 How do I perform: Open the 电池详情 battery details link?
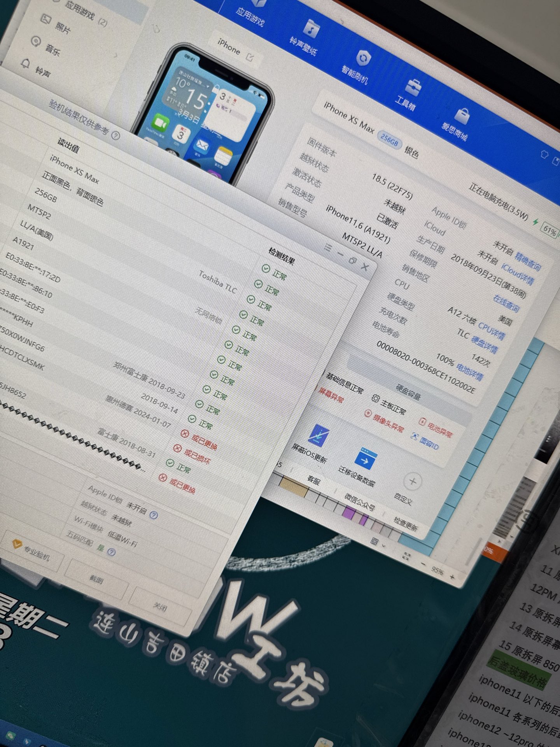point(469,372)
